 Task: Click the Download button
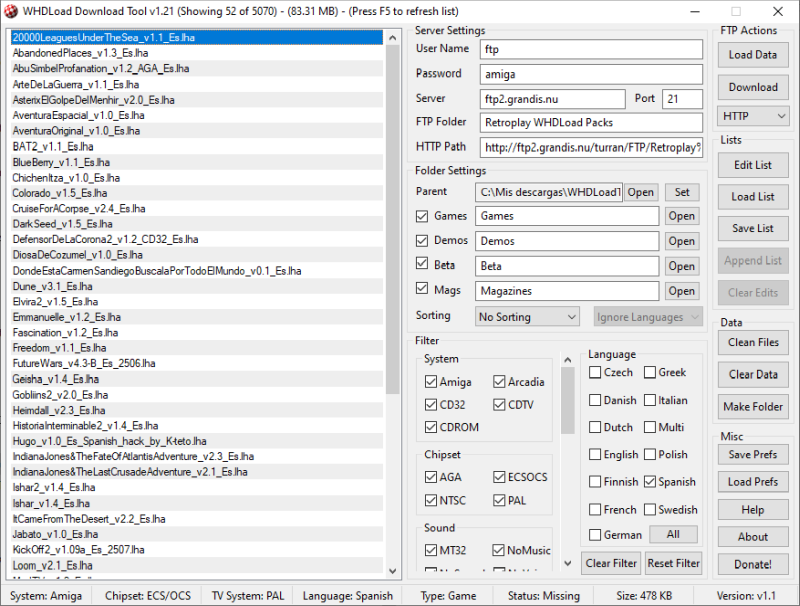[753, 87]
